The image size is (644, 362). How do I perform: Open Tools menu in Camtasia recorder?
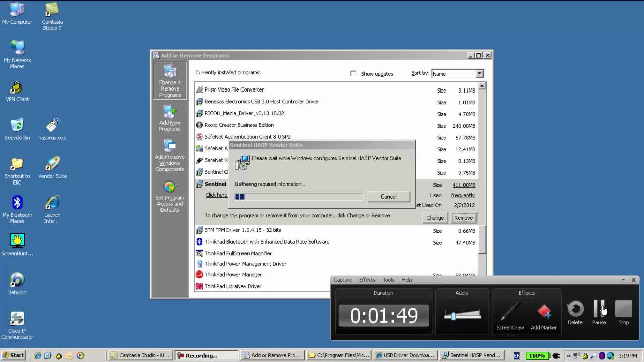pos(388,280)
